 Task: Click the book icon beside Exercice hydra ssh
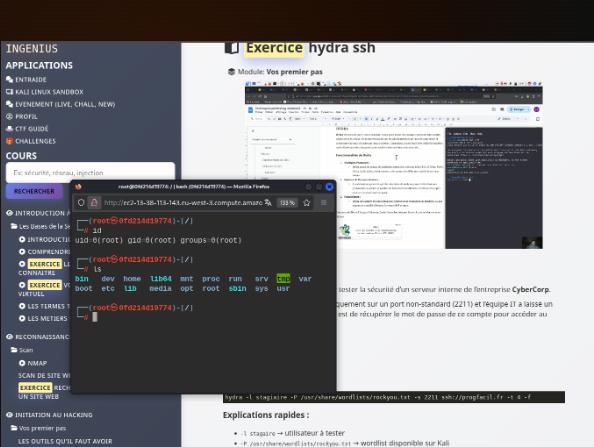(x=231, y=48)
